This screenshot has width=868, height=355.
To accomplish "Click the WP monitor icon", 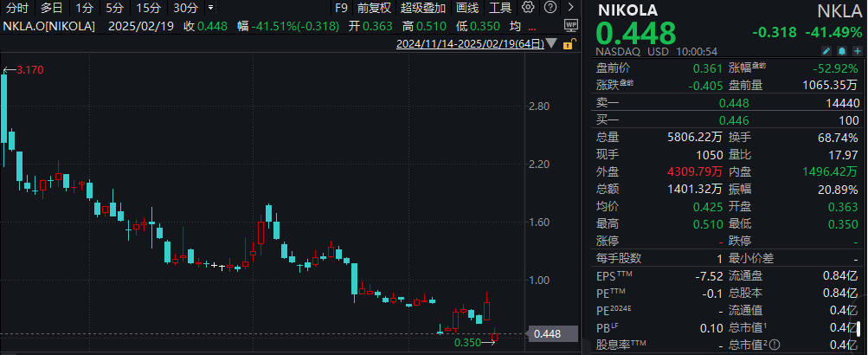I will (570, 25).
